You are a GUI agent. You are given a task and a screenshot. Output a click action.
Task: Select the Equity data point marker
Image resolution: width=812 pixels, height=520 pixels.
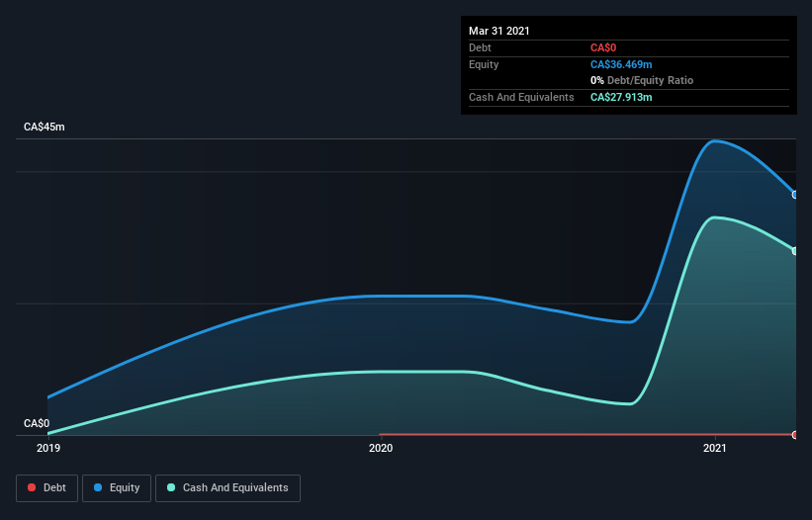pyautogui.click(x=795, y=195)
